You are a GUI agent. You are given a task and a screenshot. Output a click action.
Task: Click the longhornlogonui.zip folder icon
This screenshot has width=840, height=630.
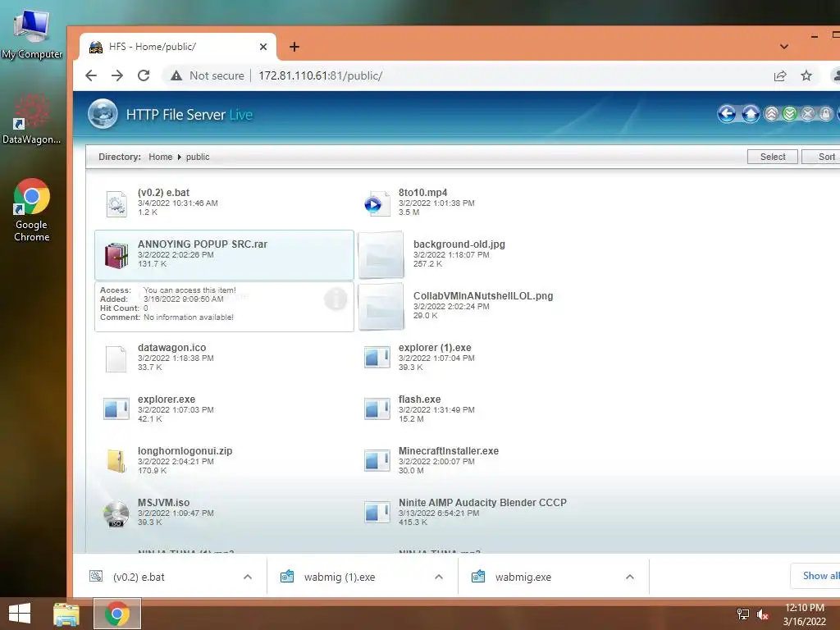116,461
